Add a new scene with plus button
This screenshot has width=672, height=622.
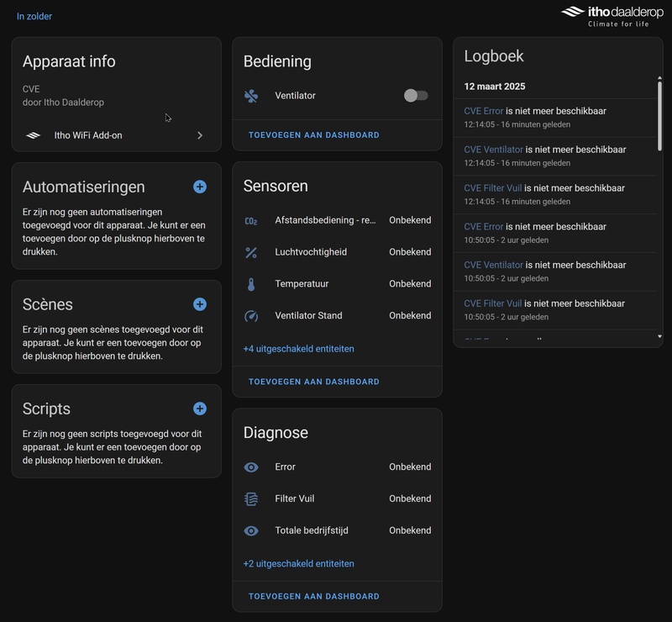pos(200,304)
